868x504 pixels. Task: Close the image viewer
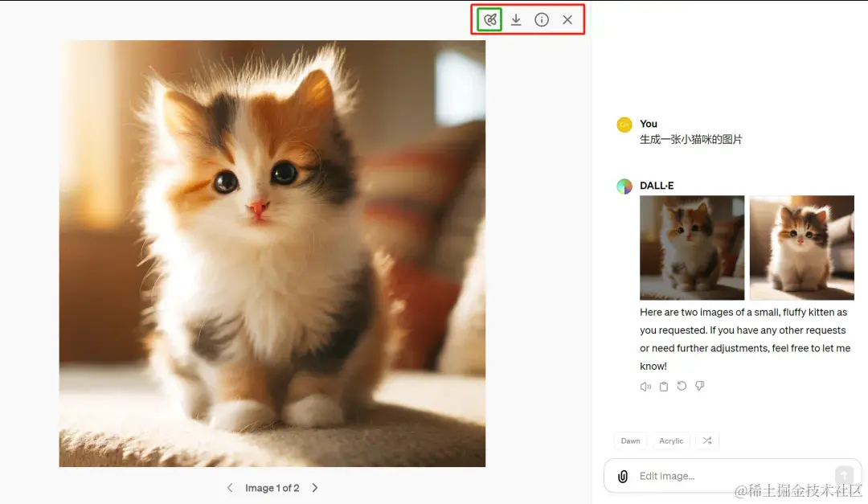point(567,20)
